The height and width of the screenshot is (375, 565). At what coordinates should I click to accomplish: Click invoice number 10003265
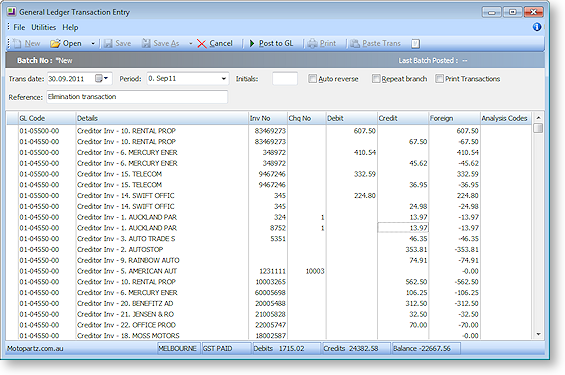268,282
